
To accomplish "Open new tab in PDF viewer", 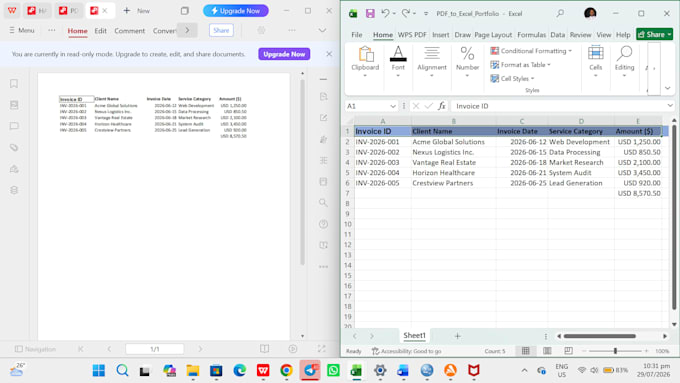I will pyautogui.click(x=136, y=11).
